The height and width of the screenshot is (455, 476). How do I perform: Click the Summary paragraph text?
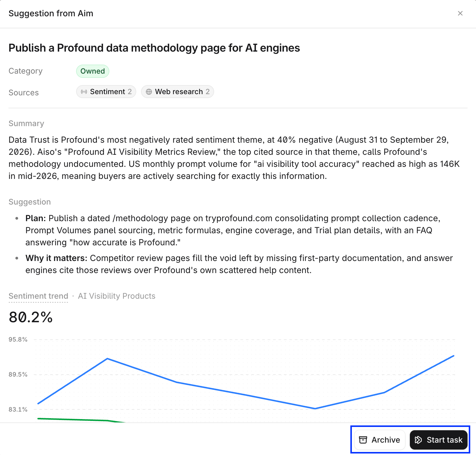(x=234, y=158)
